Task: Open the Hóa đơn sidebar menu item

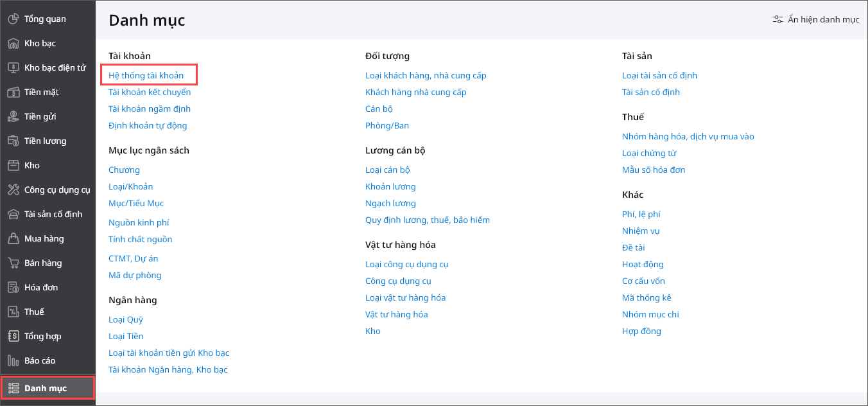Action: coord(41,287)
